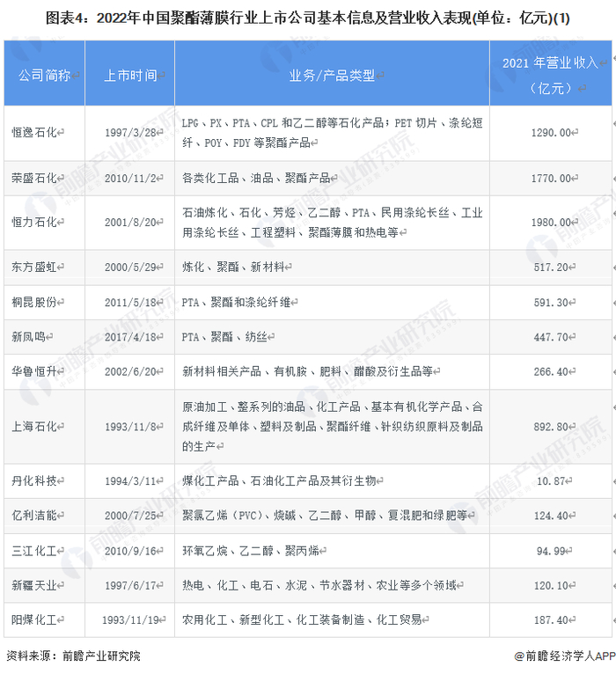Select the company name 亿利洁能
616x674 pixels.
click(34, 515)
